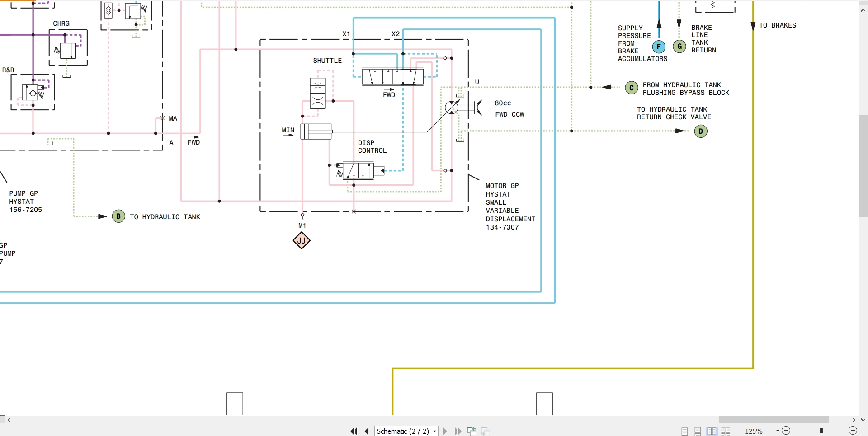
Task: Click the green G connector circle
Action: [x=679, y=46]
